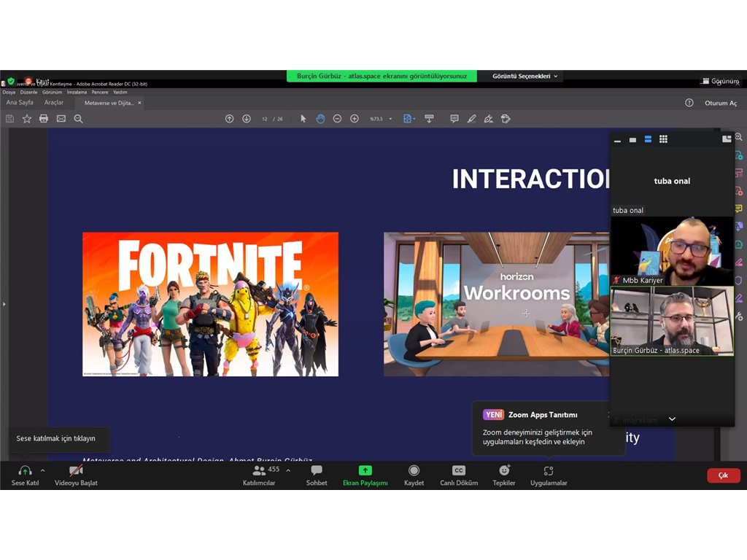
Task: Switch to the Ana Sayfa tab
Action: click(x=20, y=102)
